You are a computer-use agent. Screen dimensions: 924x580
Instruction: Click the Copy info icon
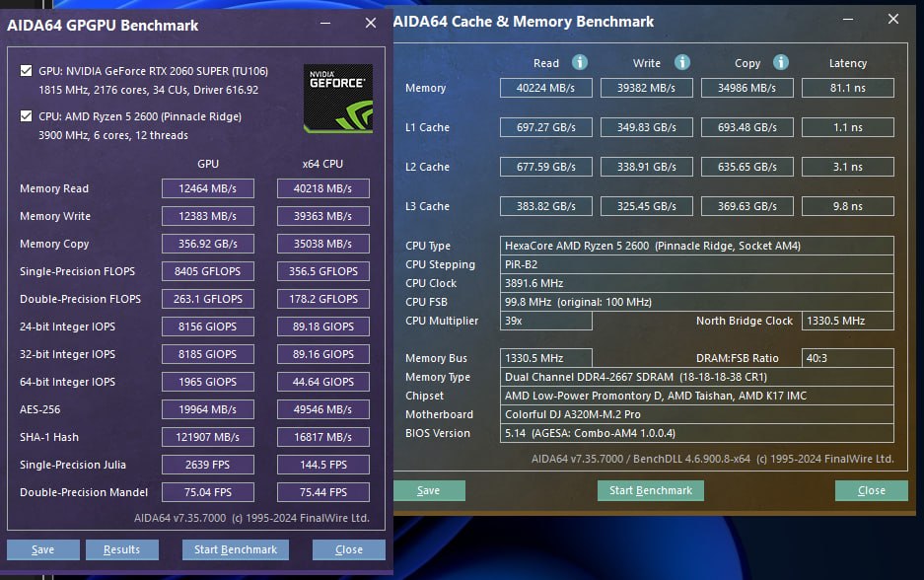(781, 62)
